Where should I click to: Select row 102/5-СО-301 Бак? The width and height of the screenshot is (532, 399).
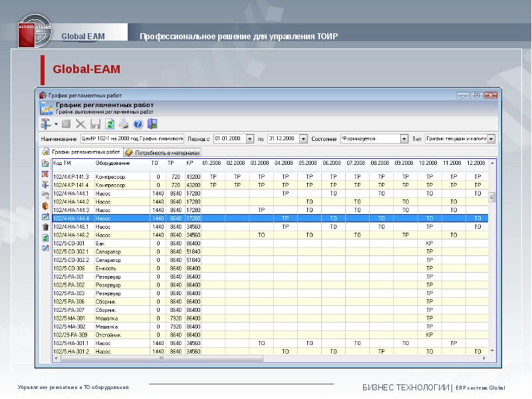72,243
